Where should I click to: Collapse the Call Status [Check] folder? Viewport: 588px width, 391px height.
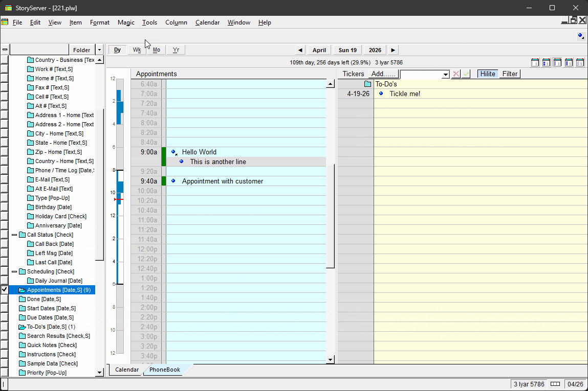[x=14, y=235]
